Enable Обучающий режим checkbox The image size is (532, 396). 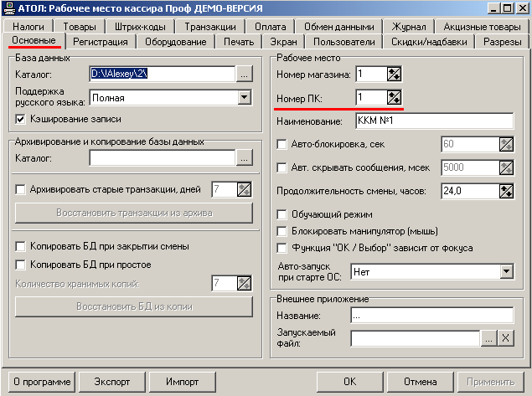click(x=282, y=214)
